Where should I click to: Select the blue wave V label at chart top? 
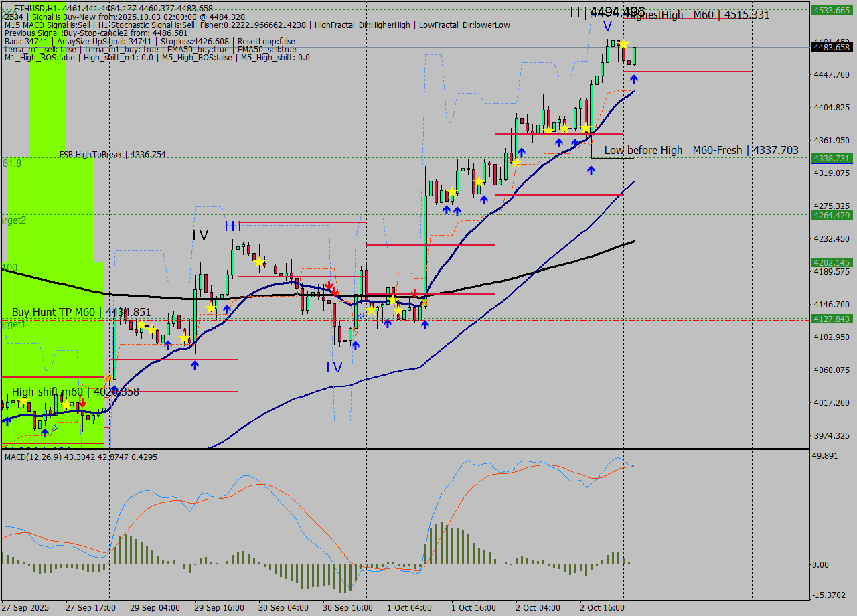coord(607,26)
